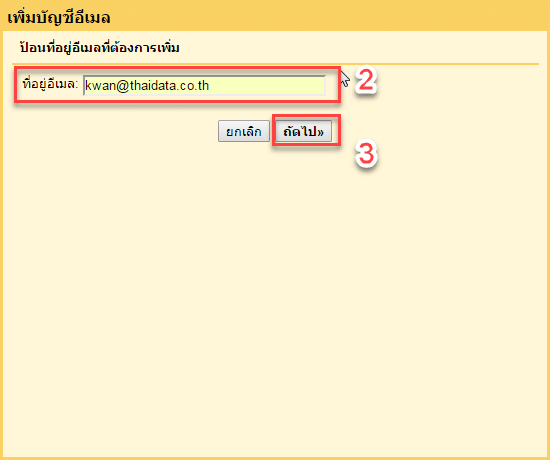This screenshot has height=460, width=550.
Task: Click the email address input field
Action: [x=204, y=86]
